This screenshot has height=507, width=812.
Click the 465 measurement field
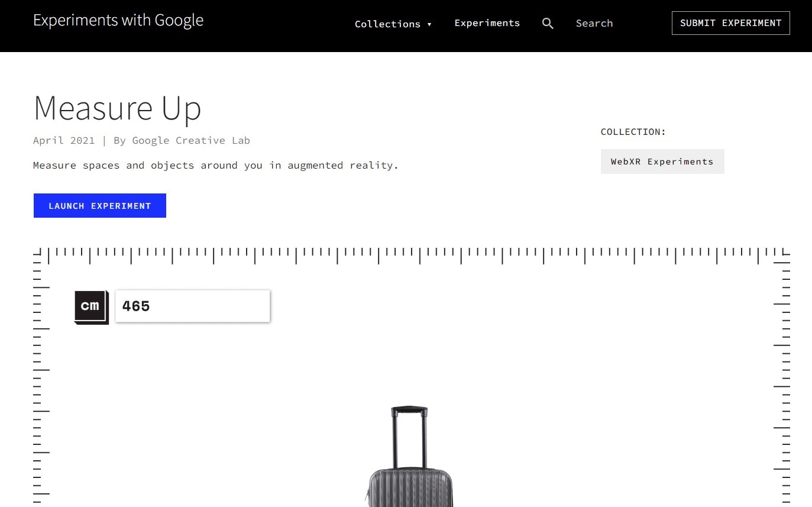click(x=193, y=306)
